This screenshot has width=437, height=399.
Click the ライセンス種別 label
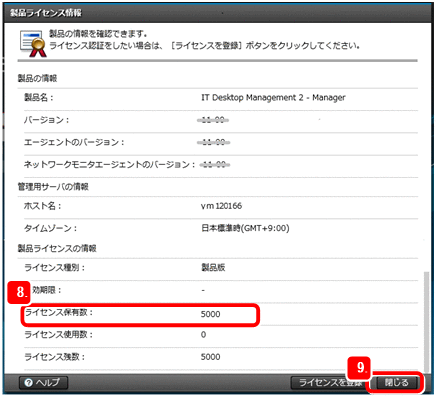tap(54, 267)
